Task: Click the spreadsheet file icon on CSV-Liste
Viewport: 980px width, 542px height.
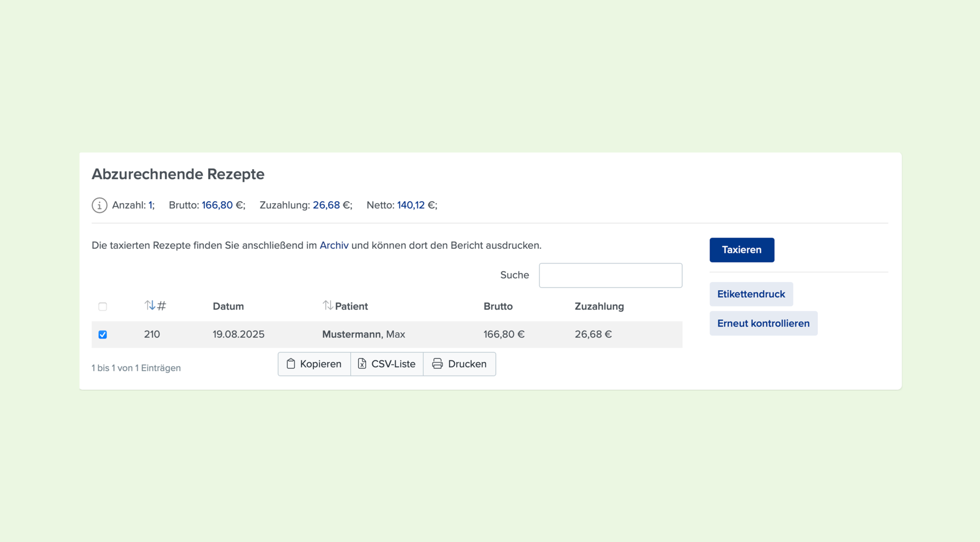Action: 362,364
